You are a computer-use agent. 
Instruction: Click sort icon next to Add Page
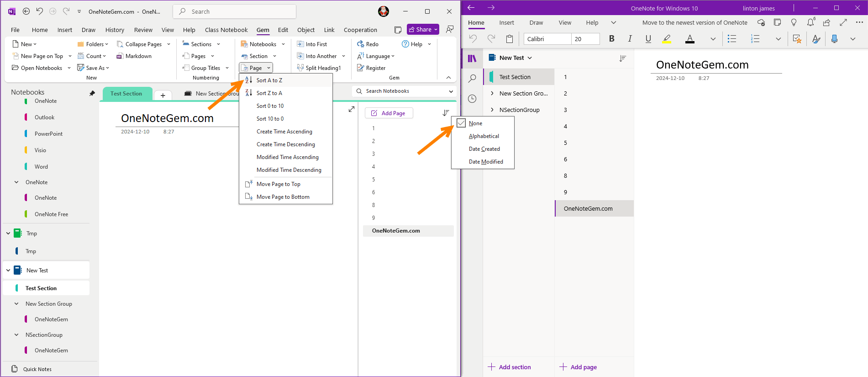coord(446,113)
